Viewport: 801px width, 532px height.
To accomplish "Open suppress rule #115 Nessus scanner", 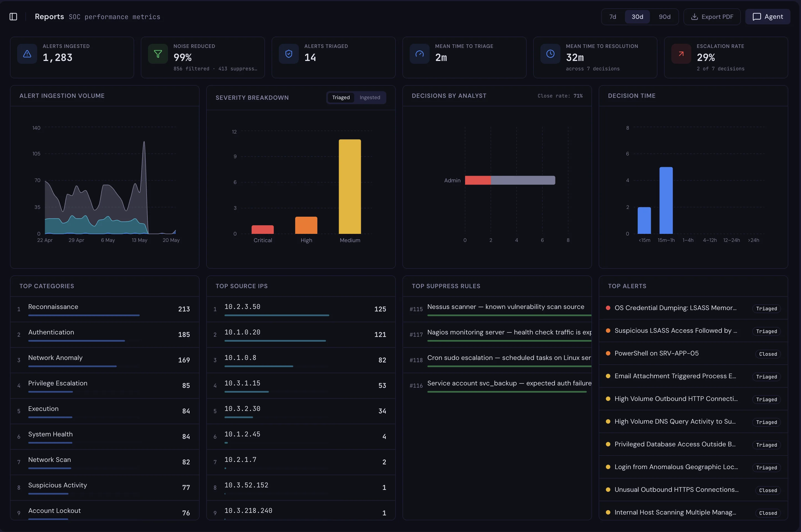I will point(497,309).
